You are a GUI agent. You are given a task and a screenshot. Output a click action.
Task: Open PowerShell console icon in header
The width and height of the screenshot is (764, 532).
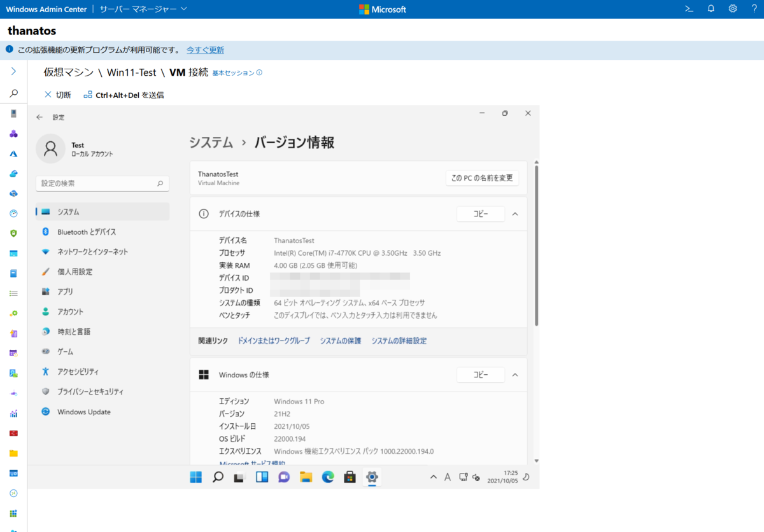[689, 9]
